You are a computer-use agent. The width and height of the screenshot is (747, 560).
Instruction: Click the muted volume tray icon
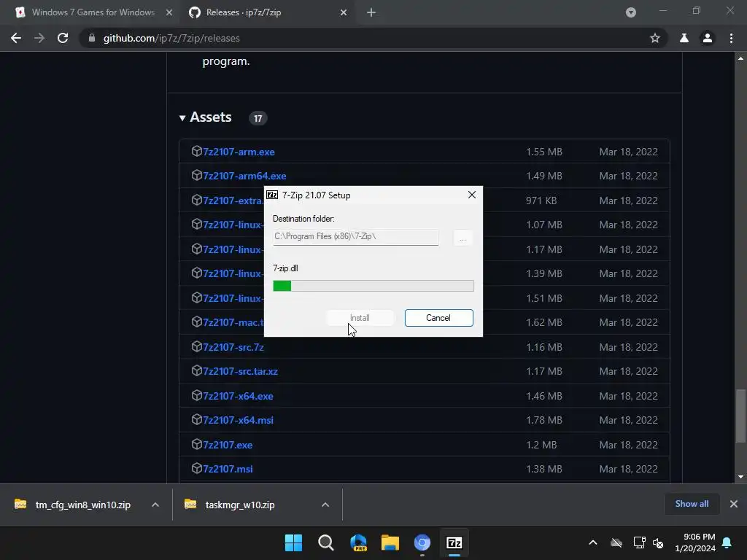point(658,542)
